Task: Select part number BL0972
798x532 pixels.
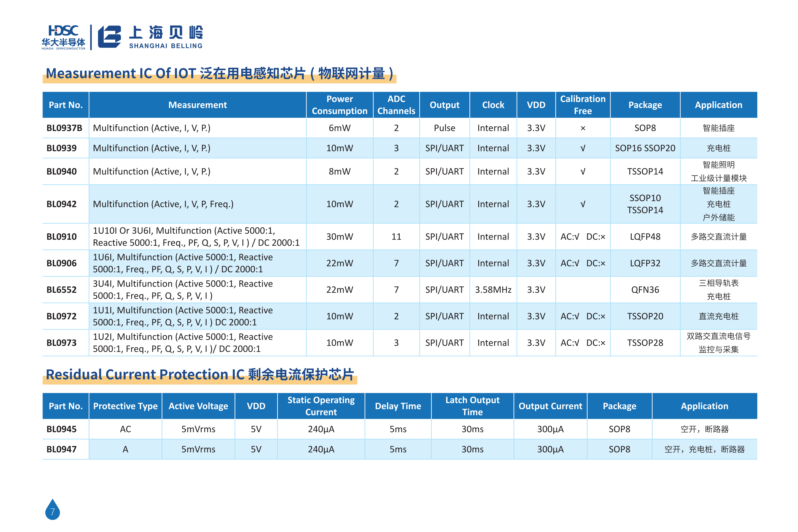Action: point(61,316)
